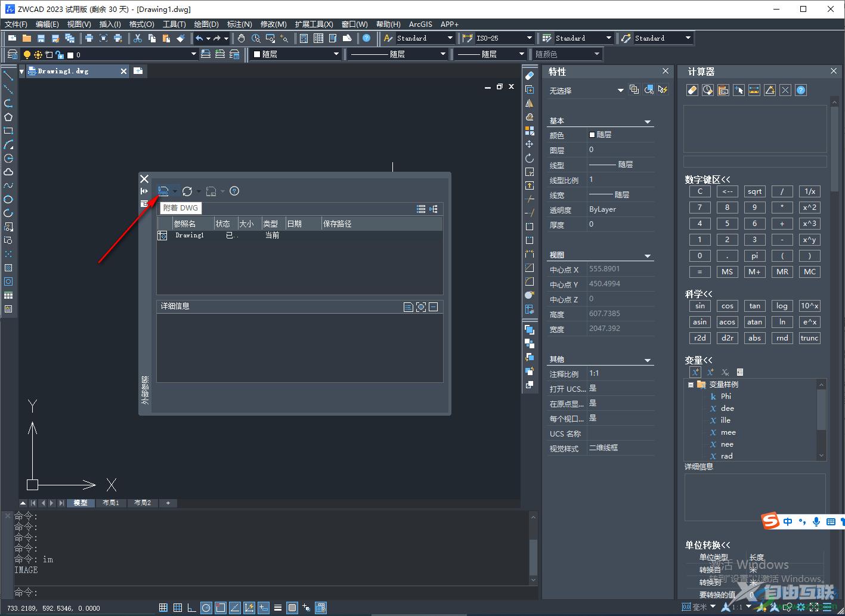Switch the xref palette to tree view

(x=434, y=209)
